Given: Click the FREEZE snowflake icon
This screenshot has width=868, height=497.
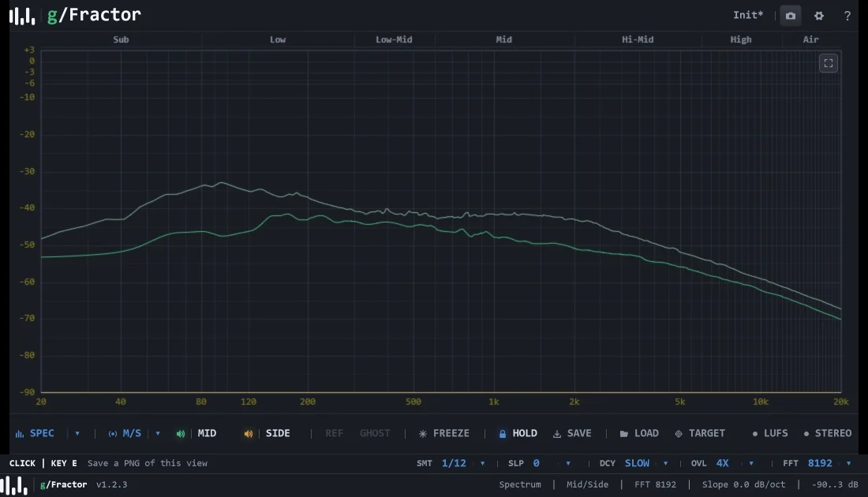Looking at the screenshot, I should coord(423,434).
